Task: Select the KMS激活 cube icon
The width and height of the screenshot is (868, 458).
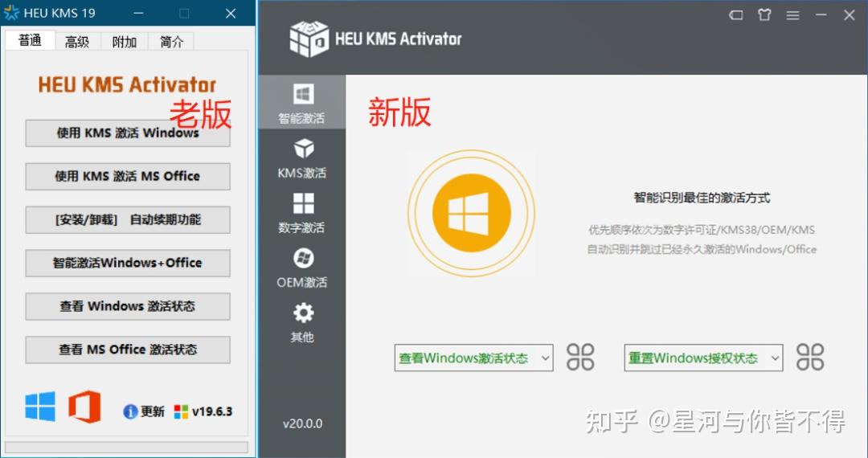Action: coord(303,148)
